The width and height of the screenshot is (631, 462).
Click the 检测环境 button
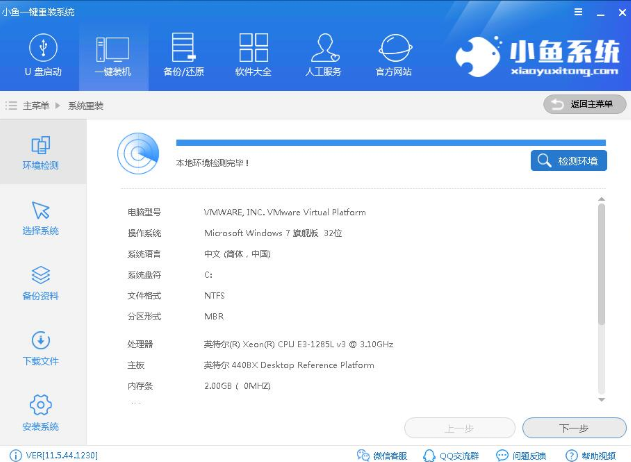(568, 160)
